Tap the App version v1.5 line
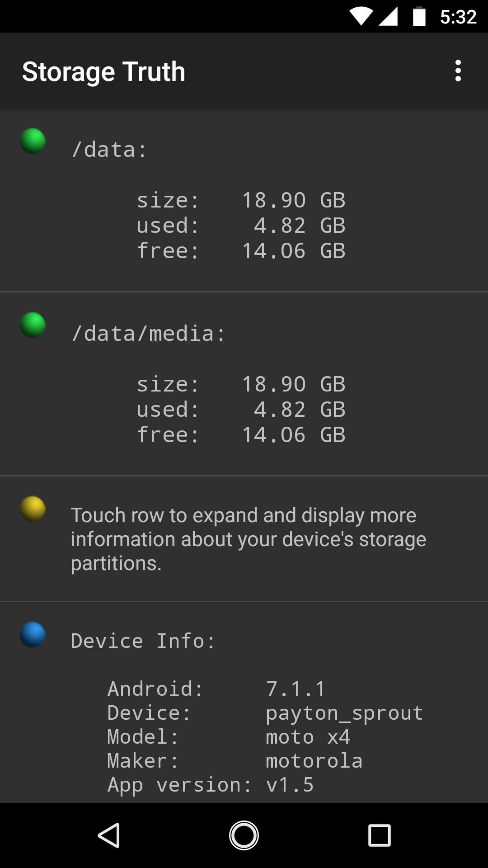The image size is (488, 868). pos(211,785)
